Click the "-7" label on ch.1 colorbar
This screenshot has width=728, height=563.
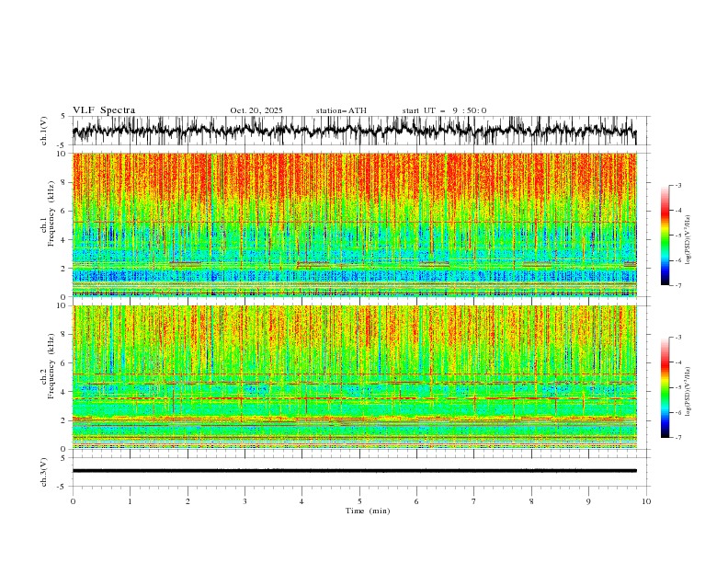[678, 285]
